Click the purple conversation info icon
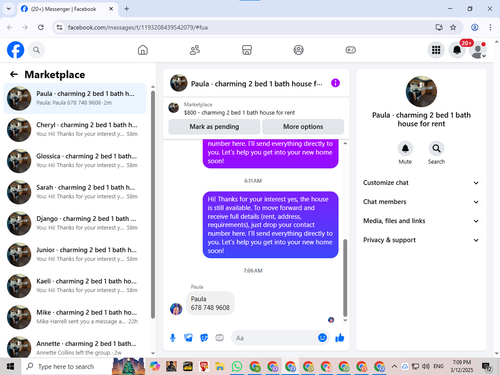This screenshot has height=375, width=500. 335,83
